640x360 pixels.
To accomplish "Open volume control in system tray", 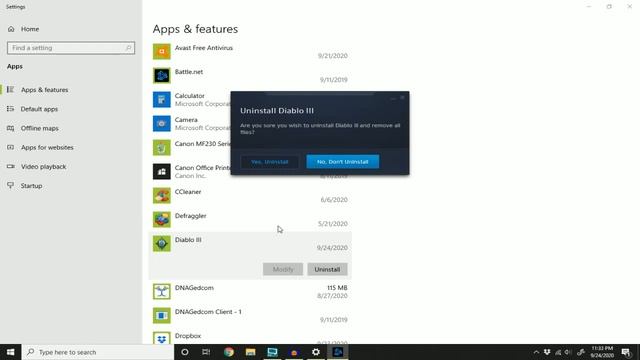I will tap(568, 352).
